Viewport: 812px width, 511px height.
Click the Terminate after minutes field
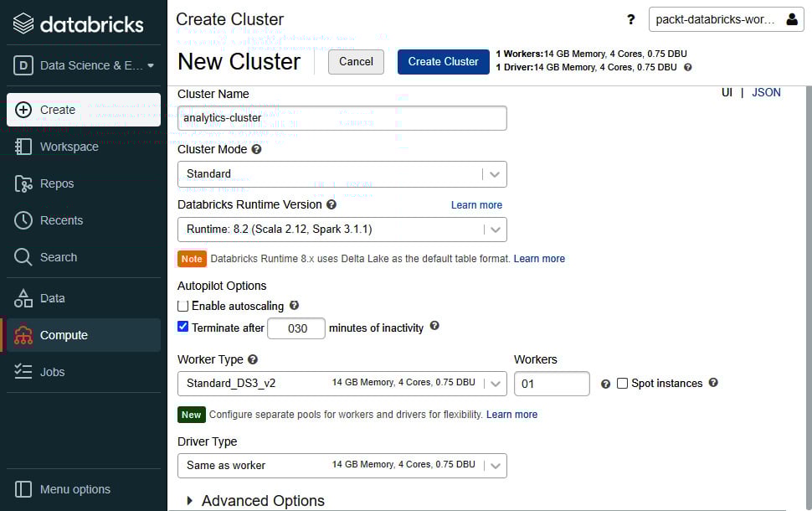pos(296,328)
